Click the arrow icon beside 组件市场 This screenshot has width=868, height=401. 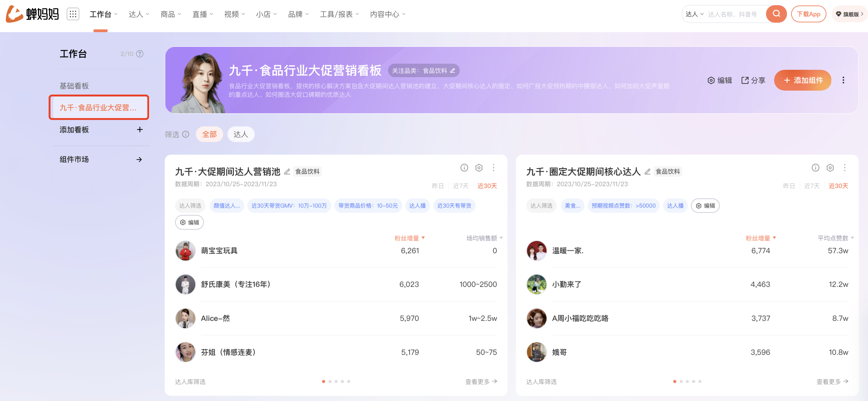(x=139, y=160)
